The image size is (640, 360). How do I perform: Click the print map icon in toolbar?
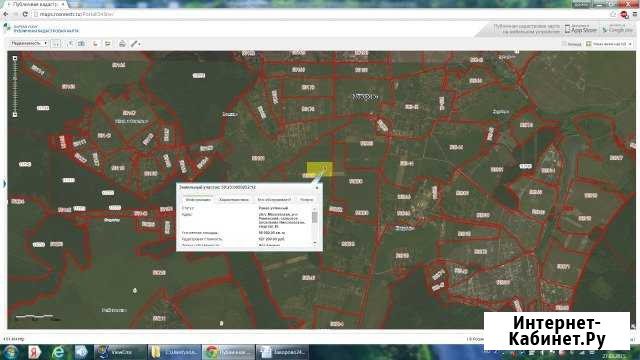(122, 44)
